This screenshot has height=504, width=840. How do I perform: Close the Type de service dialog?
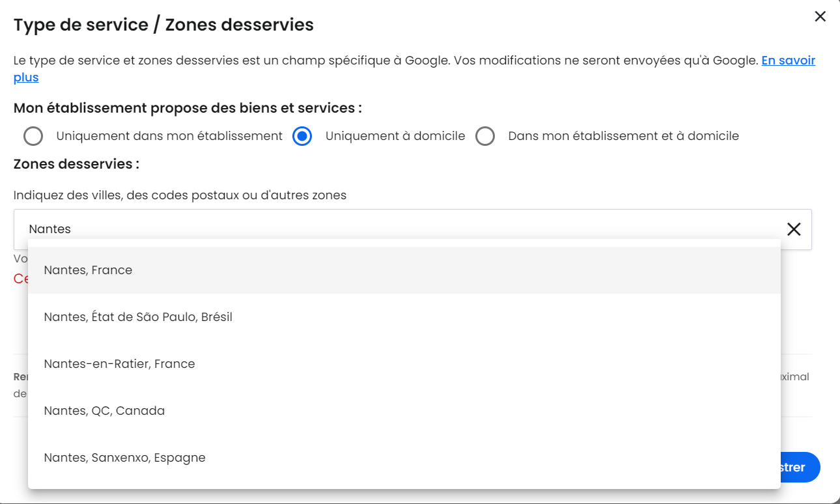pyautogui.click(x=820, y=17)
